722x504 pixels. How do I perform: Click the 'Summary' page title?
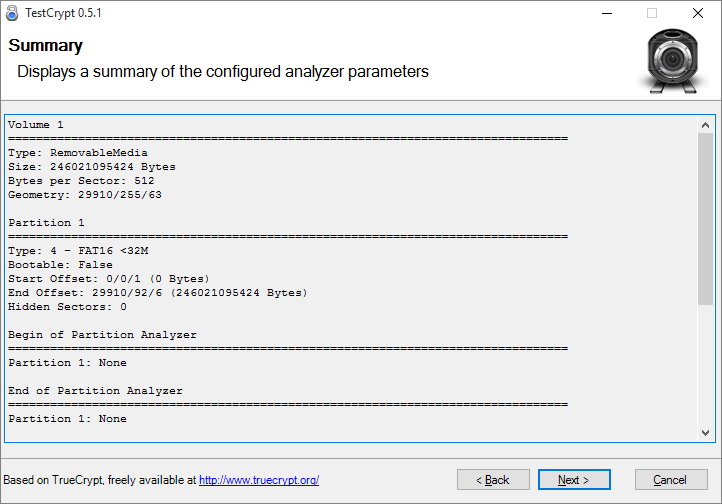pyautogui.click(x=45, y=45)
